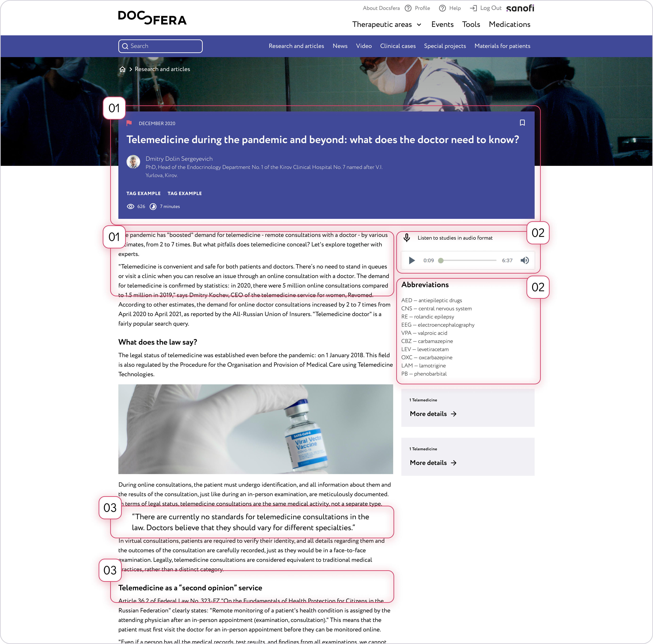The width and height of the screenshot is (653, 644).
Task: Click the microphone audio icon
Action: click(x=407, y=238)
